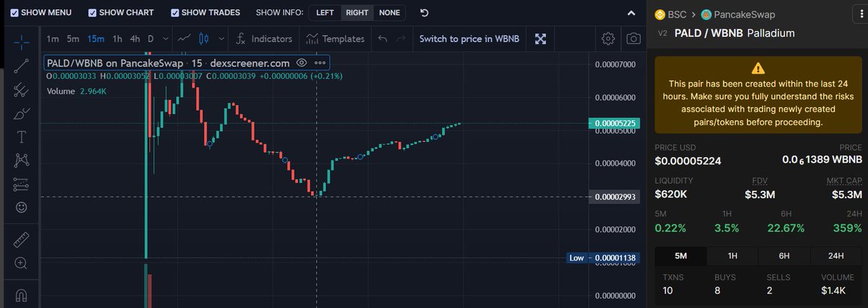The height and width of the screenshot is (308, 868).
Task: Select the long position forecasting tool
Action: point(21,184)
